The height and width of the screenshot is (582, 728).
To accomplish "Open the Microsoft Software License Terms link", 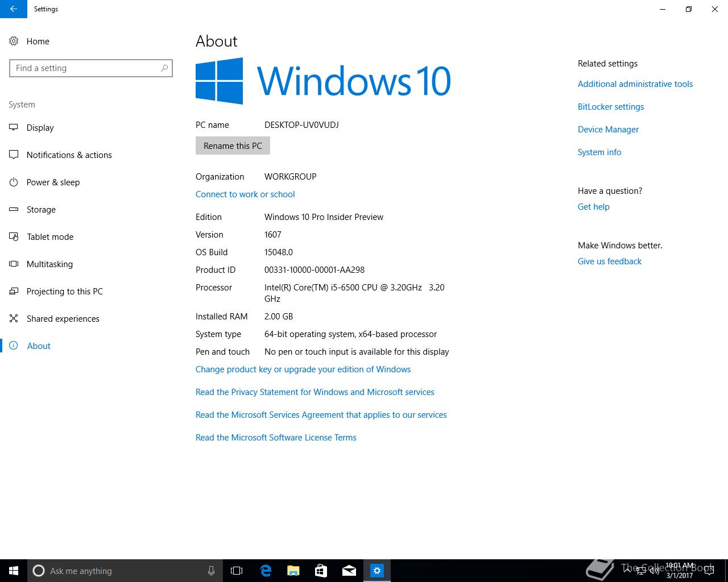I will click(276, 438).
